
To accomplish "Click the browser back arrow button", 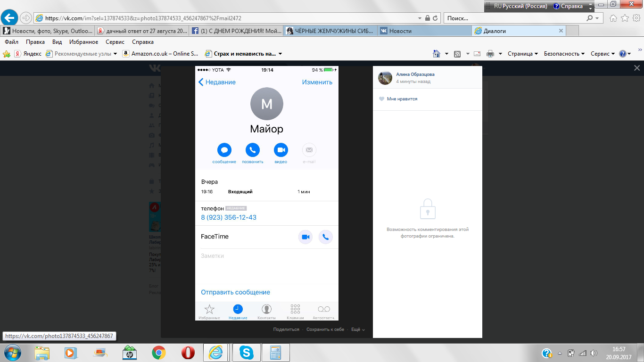I will pyautogui.click(x=9, y=18).
